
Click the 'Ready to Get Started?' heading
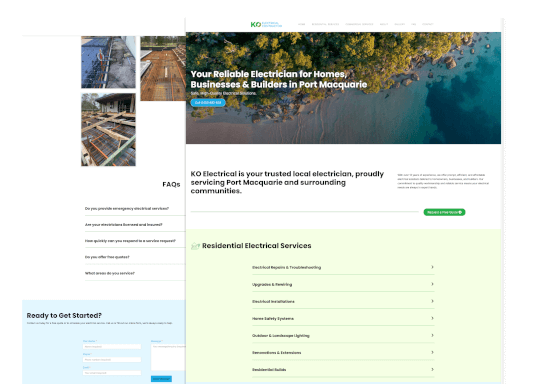point(64,315)
